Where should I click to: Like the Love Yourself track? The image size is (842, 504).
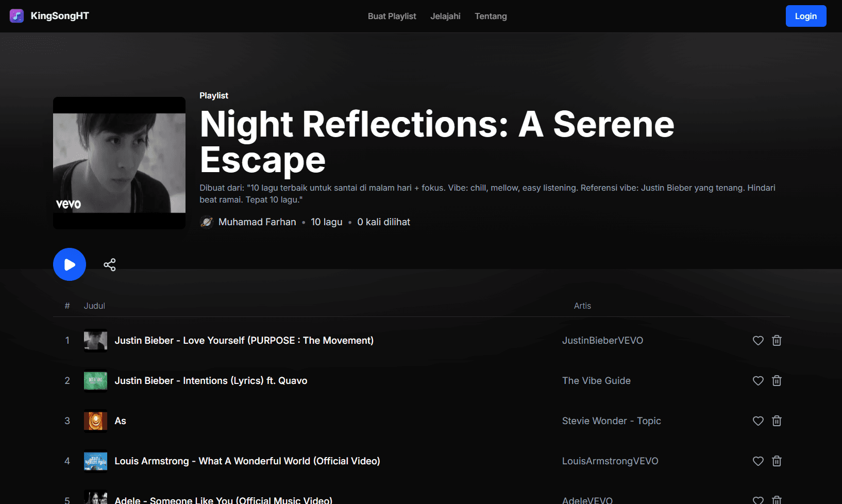[x=758, y=341]
